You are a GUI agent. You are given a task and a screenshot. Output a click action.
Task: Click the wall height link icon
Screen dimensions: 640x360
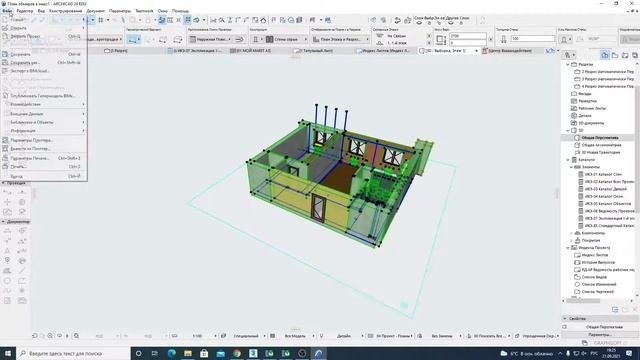pyautogui.click(x=441, y=39)
